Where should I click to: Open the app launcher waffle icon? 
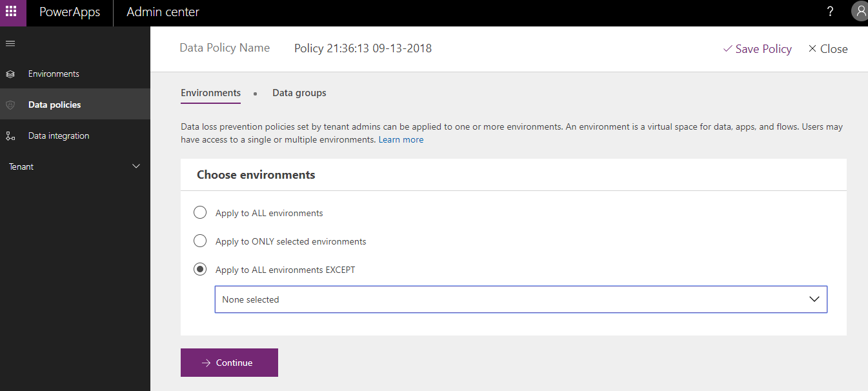coord(11,12)
